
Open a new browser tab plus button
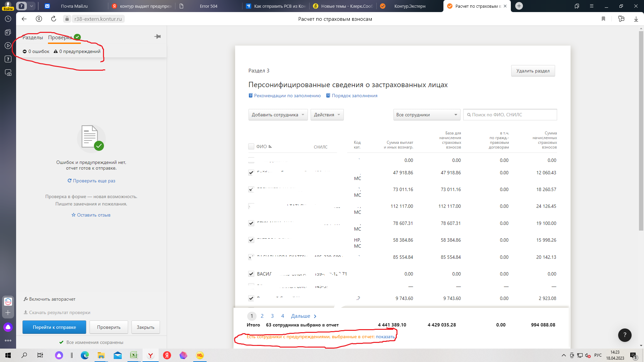tap(519, 6)
